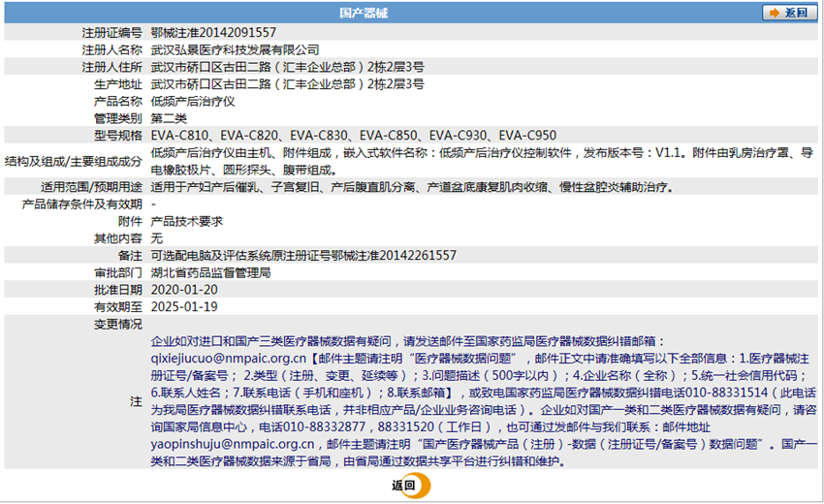
Task: Select registration number 鄂械注准20142091557
Action: click(x=213, y=33)
